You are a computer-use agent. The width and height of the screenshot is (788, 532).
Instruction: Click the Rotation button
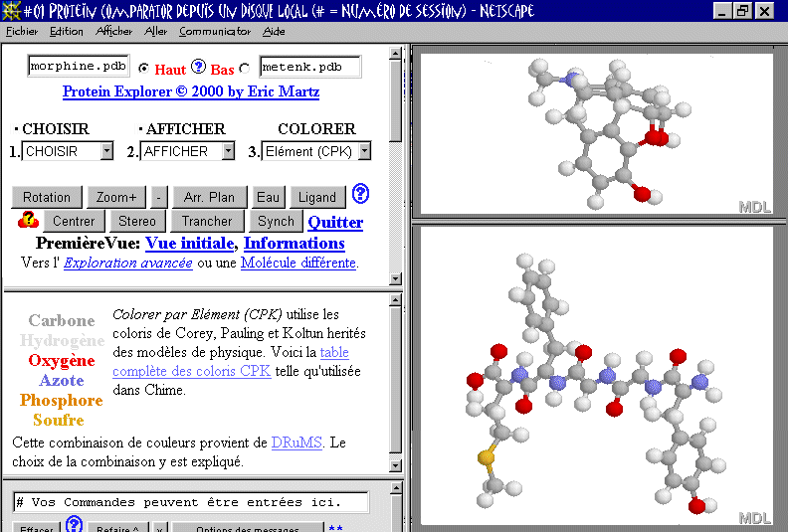(x=47, y=197)
